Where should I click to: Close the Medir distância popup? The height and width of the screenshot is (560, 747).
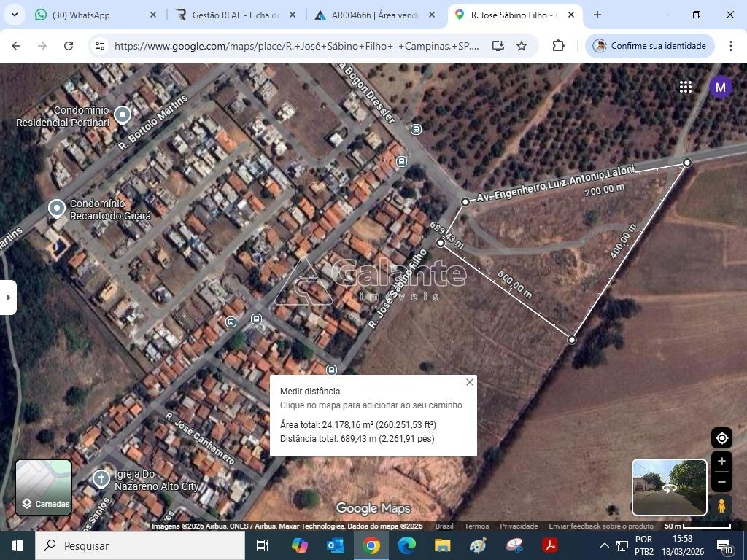click(x=470, y=382)
